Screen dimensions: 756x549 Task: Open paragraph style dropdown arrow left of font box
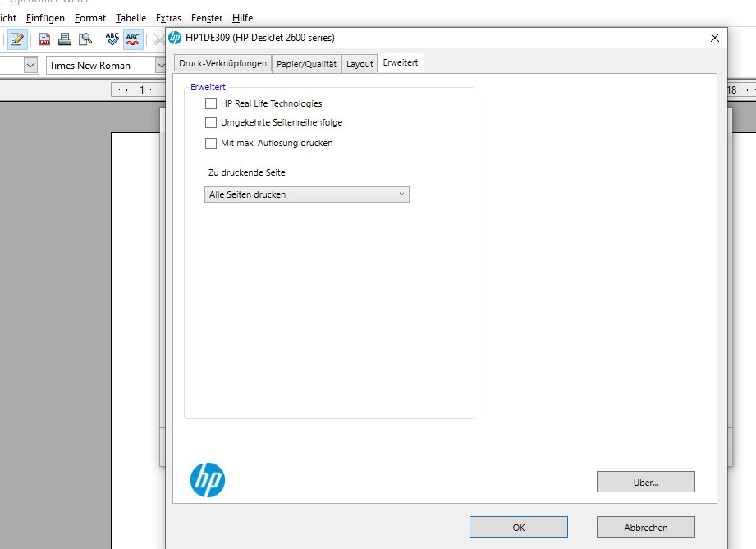[x=30, y=65]
